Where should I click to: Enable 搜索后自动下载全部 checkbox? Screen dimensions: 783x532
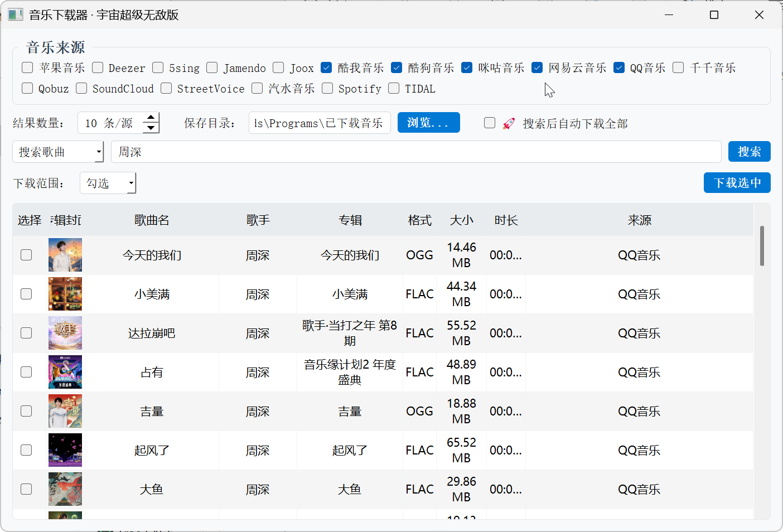point(490,123)
